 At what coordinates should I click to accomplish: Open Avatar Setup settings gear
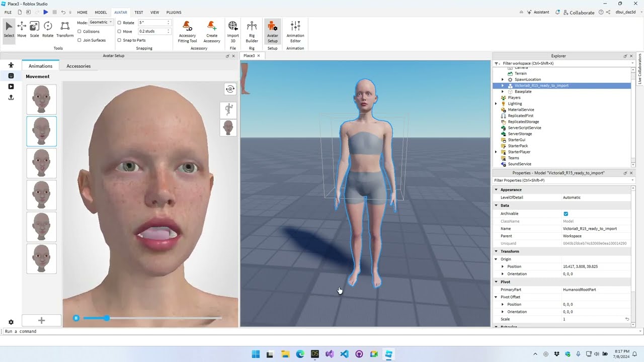pos(11,322)
